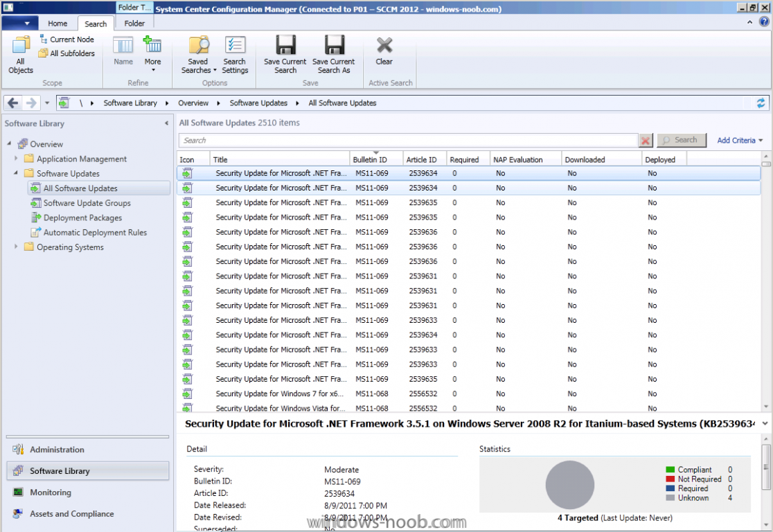This screenshot has width=773, height=532.
Task: Clear search text with red X
Action: pos(646,141)
